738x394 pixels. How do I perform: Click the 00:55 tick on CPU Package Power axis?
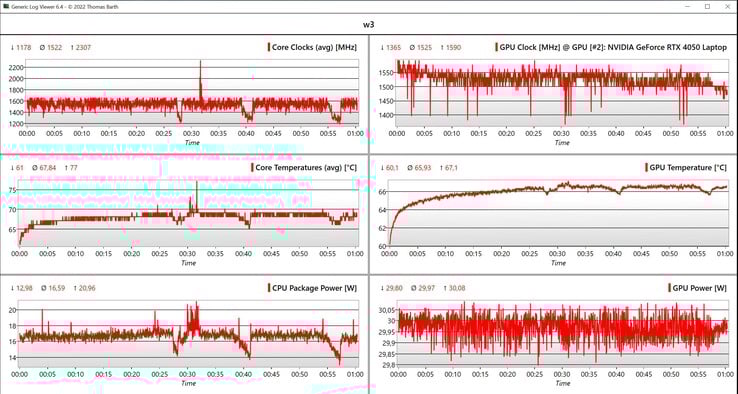coord(328,374)
